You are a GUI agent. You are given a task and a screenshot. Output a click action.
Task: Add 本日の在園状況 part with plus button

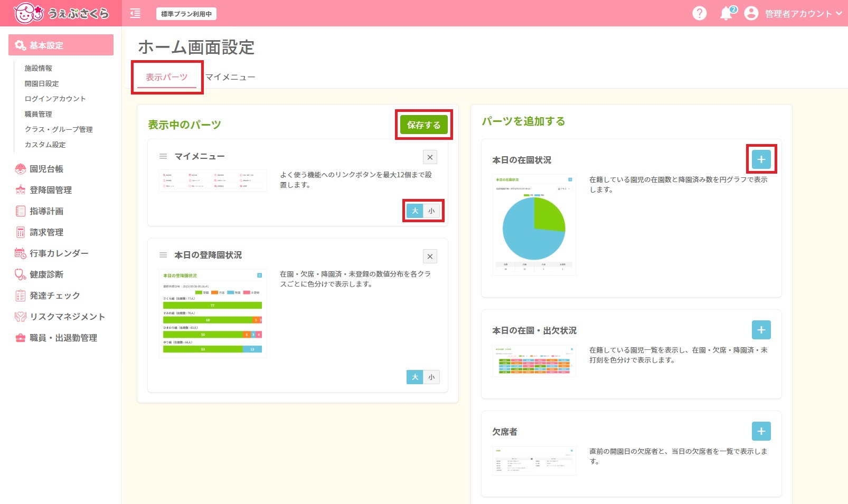point(761,159)
